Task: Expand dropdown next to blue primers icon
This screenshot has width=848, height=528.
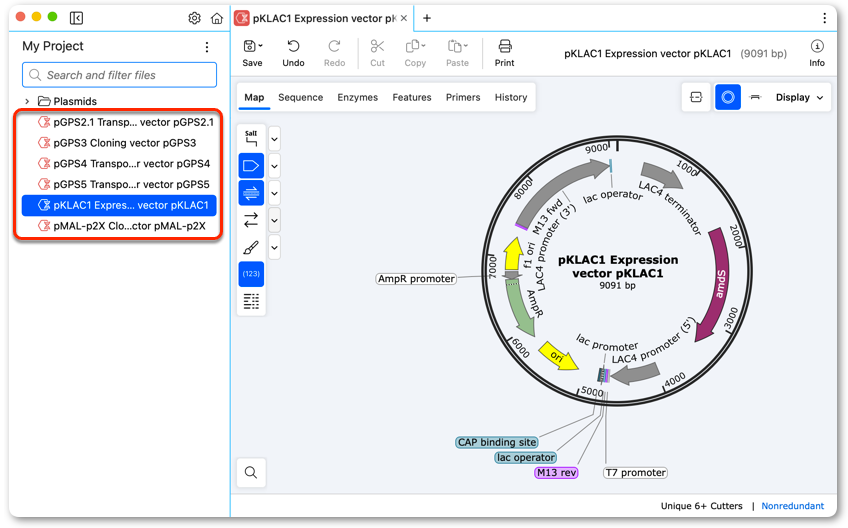Action: (x=274, y=193)
